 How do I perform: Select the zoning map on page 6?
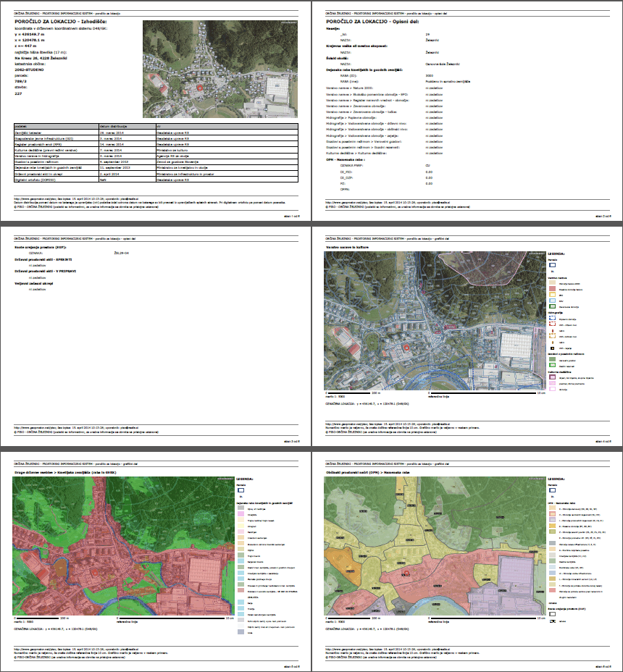pos(432,546)
